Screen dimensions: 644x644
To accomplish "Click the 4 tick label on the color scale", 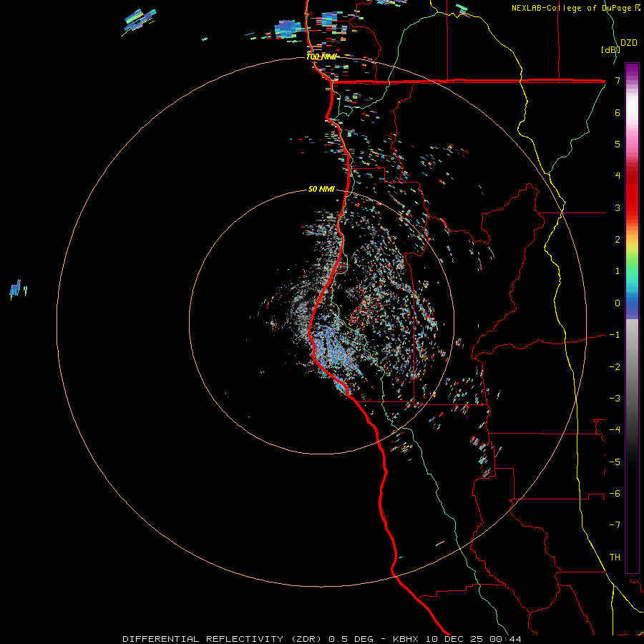I will [618, 176].
